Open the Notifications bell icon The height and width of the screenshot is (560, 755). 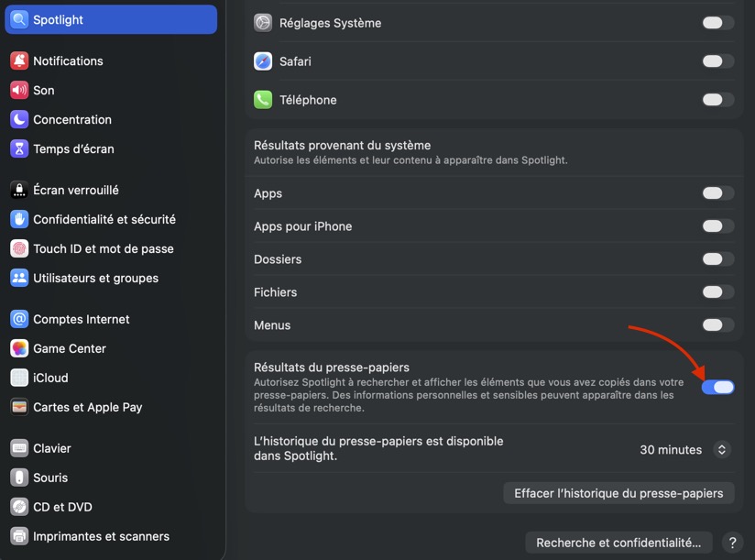click(19, 61)
